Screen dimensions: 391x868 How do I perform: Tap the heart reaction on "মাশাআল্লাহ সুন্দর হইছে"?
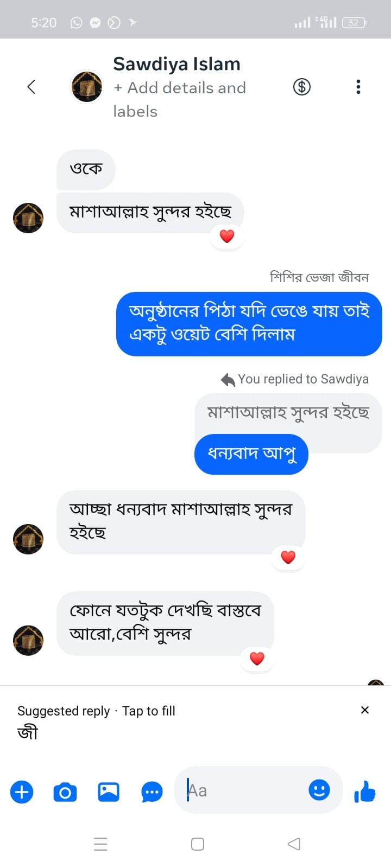(x=227, y=236)
